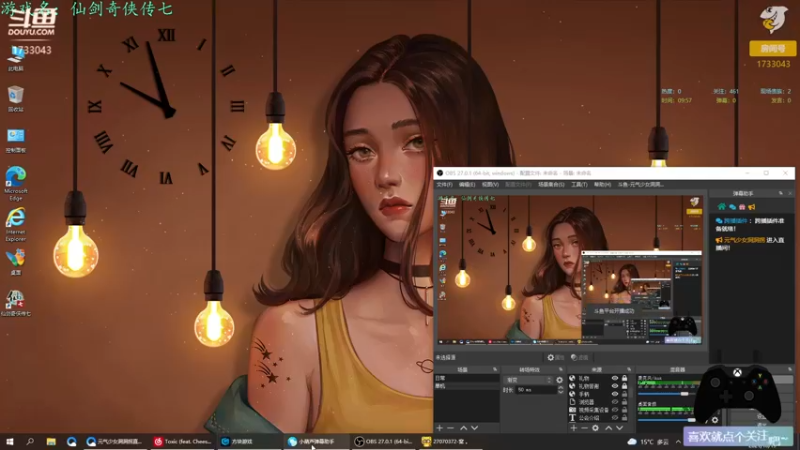This screenshot has width=800, height=450.
Task: Show the 公会介绍 text source via eye icon
Action: [615, 417]
